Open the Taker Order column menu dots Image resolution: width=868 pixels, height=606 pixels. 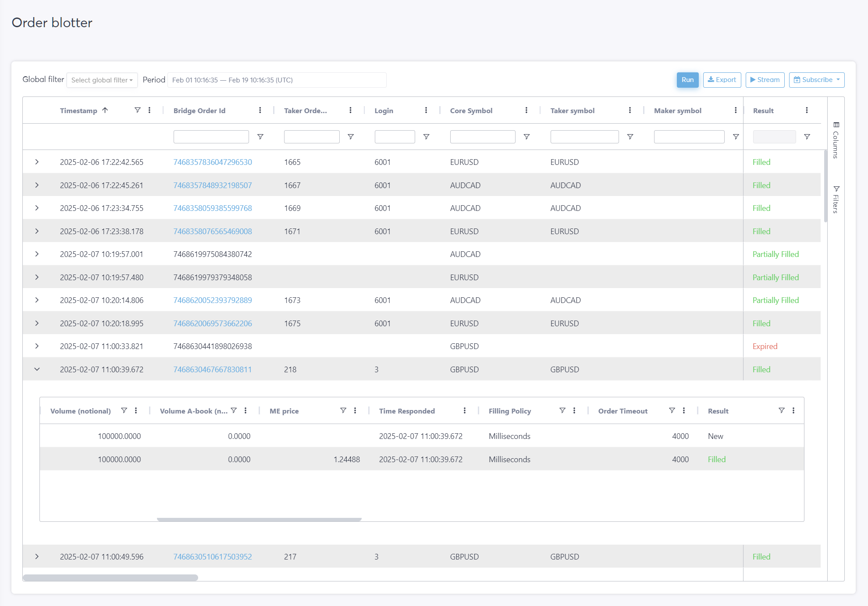(350, 110)
